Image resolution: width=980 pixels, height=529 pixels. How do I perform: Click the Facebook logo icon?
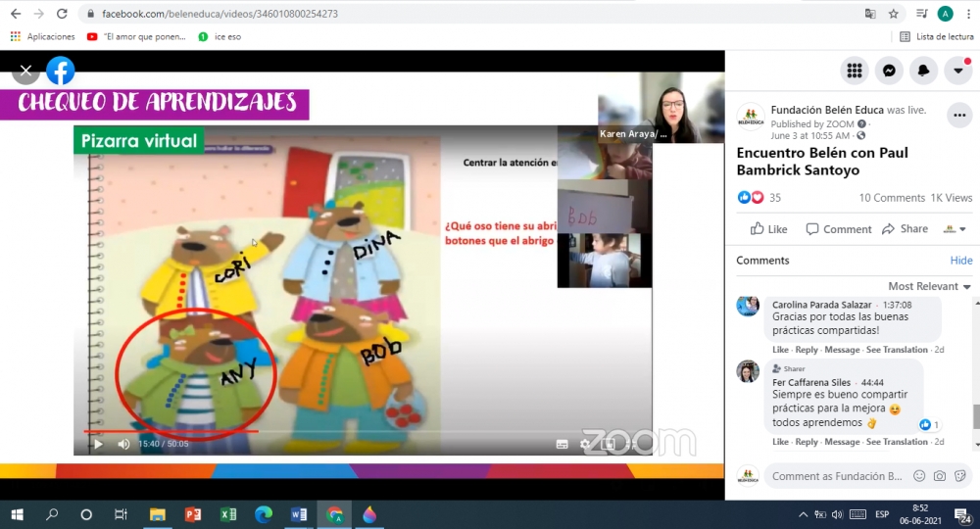point(61,71)
